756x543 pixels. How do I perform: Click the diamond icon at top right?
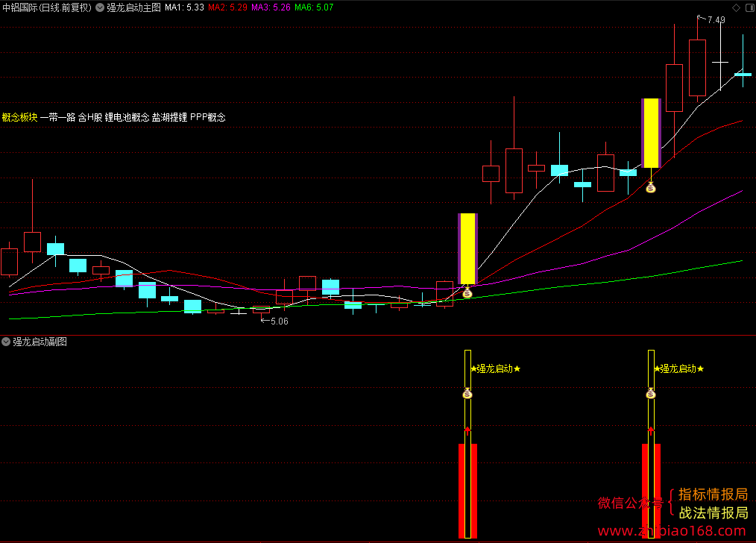(736, 7)
